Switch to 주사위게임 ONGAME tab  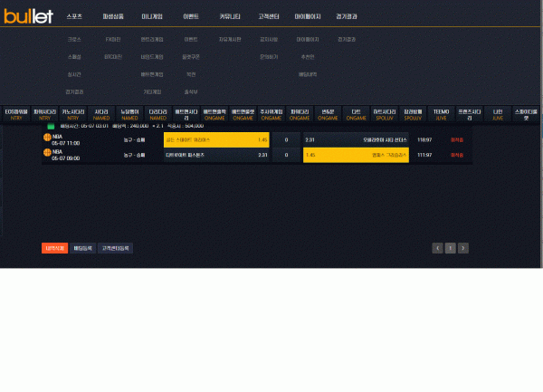(x=271, y=115)
